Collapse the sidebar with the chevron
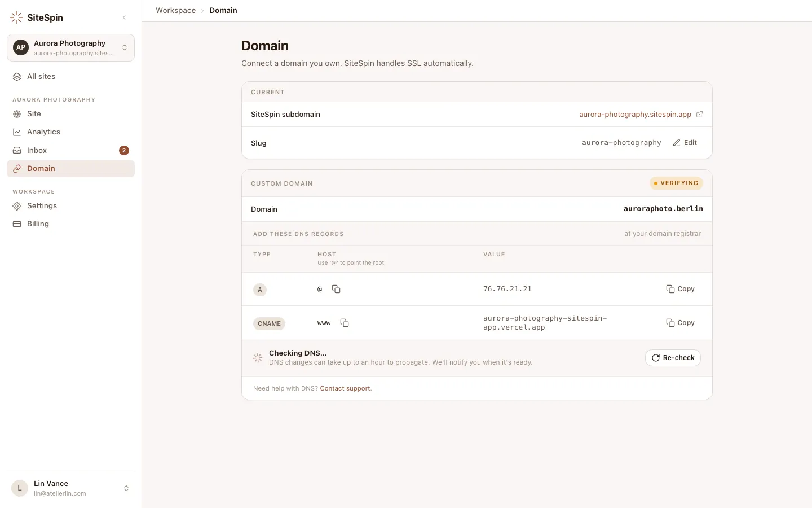Viewport: 812px width, 508px height. point(124,17)
